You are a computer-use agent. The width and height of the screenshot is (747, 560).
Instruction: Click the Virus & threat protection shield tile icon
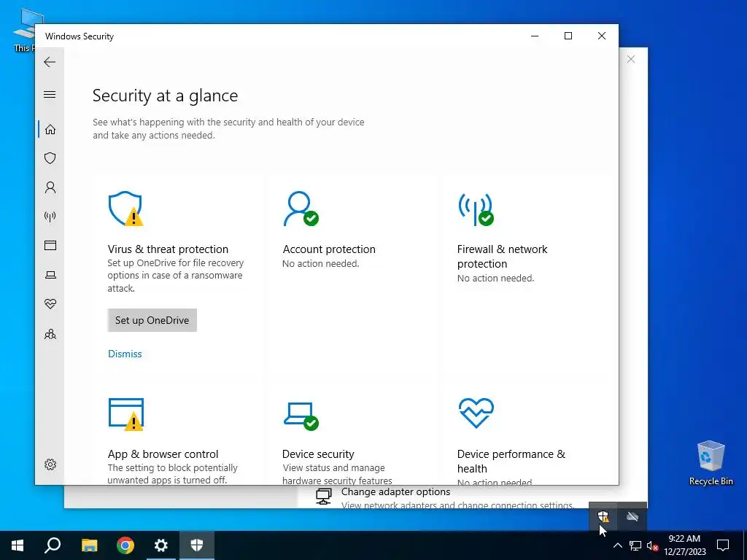click(x=125, y=209)
